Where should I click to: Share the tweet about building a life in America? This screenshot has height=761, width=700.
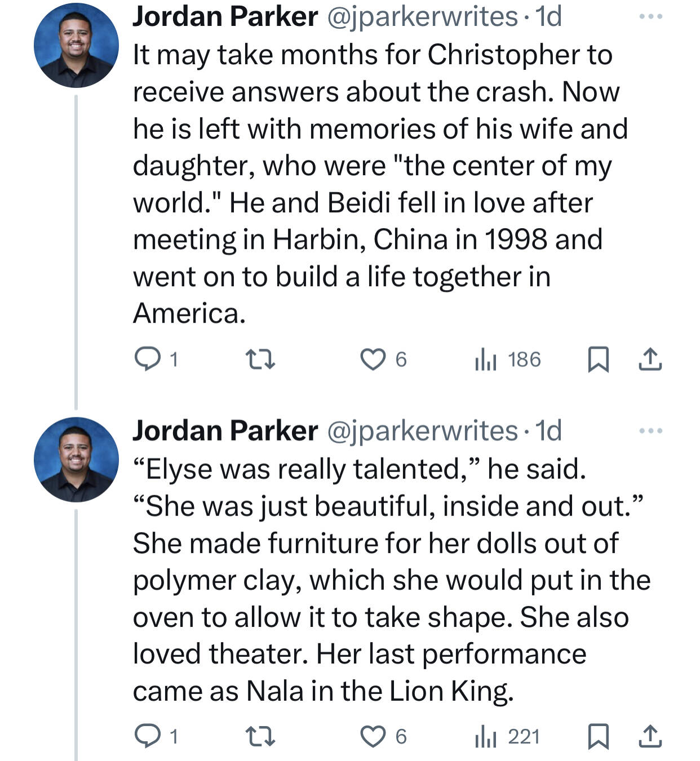tap(650, 359)
